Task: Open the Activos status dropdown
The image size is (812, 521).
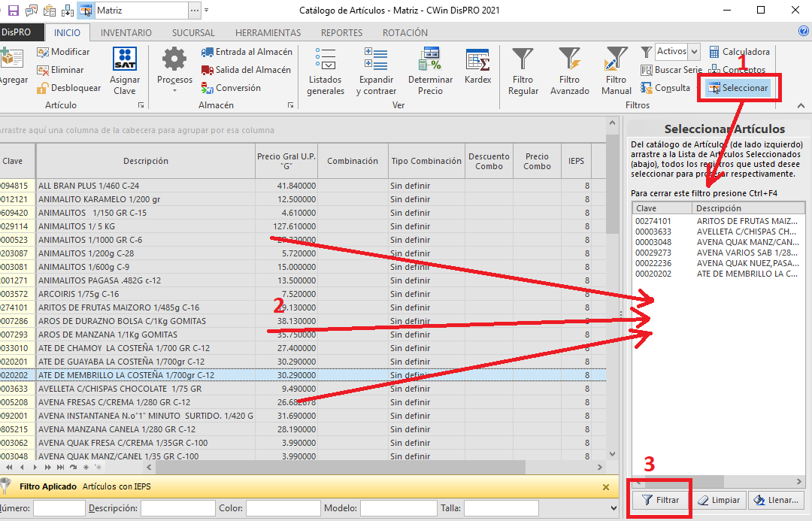Action: tap(694, 51)
